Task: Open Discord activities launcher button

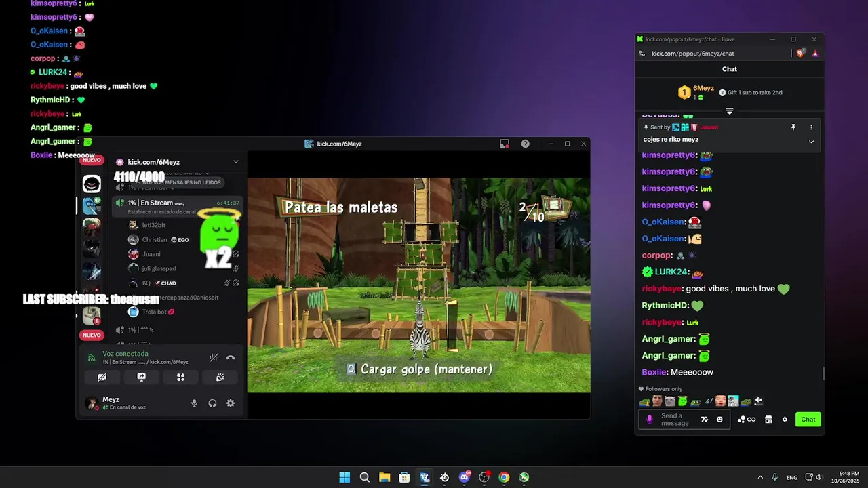Action: (180, 378)
